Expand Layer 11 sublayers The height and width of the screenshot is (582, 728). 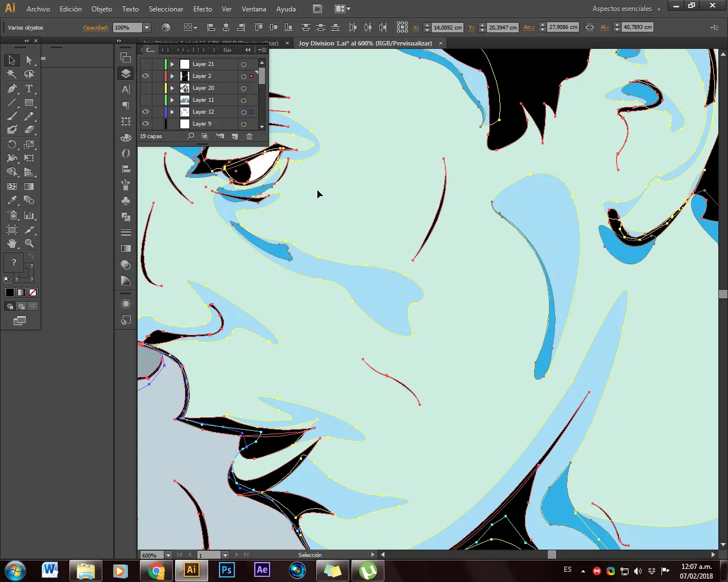pyautogui.click(x=172, y=100)
